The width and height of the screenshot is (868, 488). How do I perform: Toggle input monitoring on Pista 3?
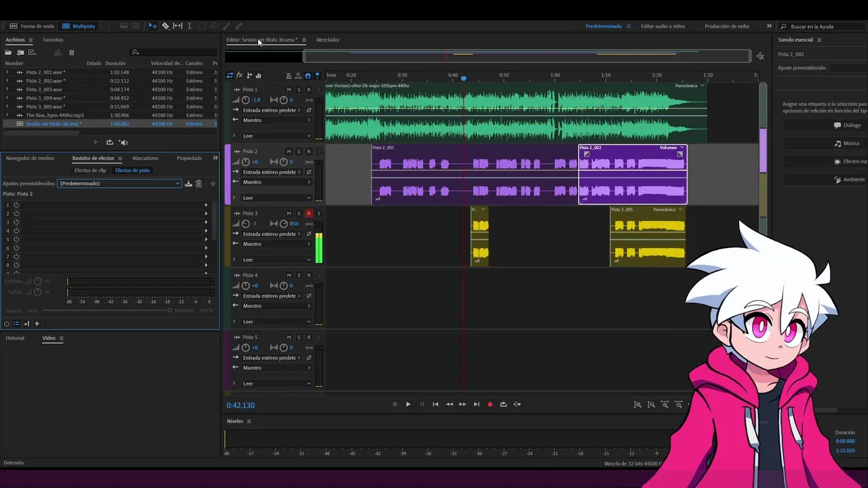coord(319,213)
